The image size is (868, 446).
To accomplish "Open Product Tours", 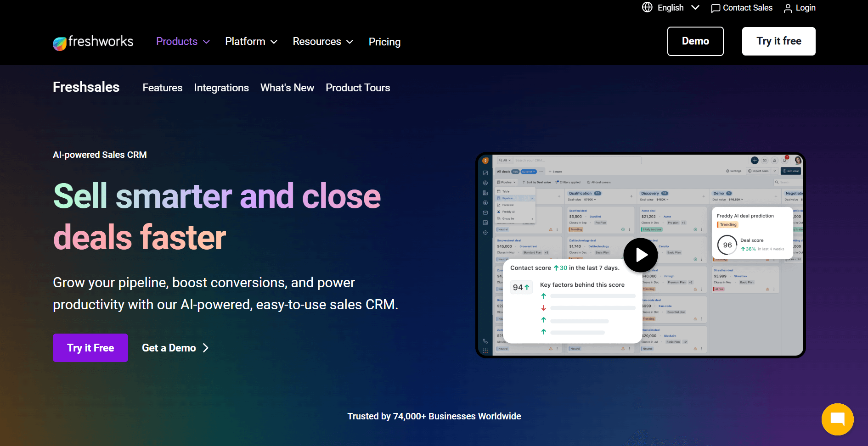I will (358, 88).
